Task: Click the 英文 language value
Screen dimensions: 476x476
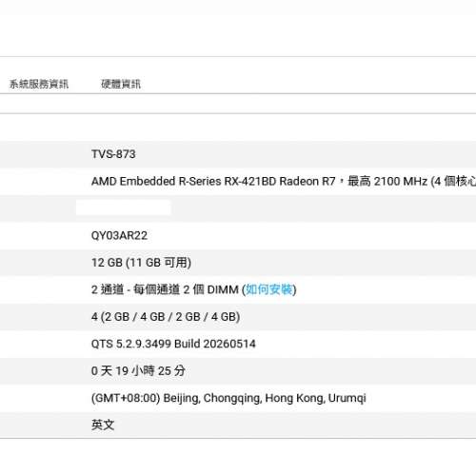Action: point(103,425)
